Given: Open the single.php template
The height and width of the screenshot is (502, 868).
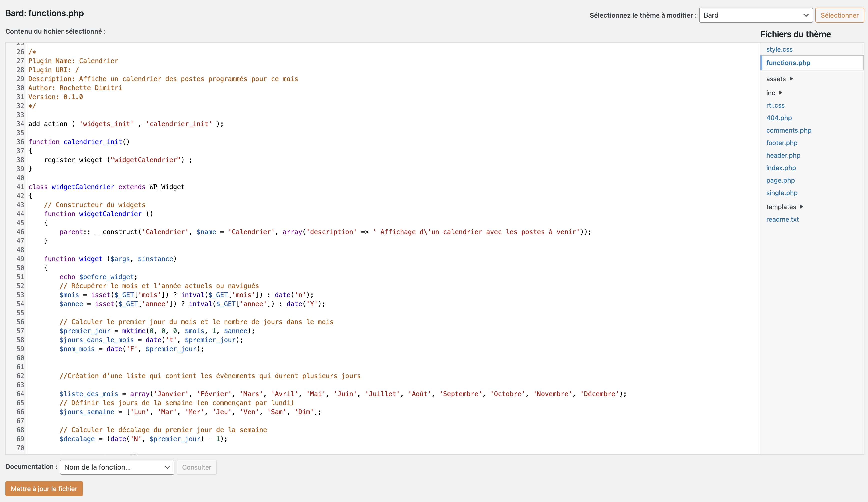Looking at the screenshot, I should [782, 193].
